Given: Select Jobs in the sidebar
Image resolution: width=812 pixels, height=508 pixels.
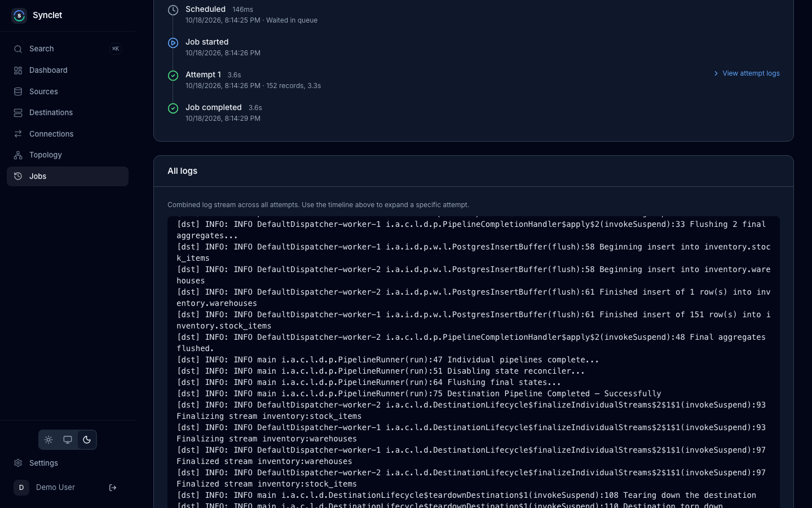Looking at the screenshot, I should point(68,176).
